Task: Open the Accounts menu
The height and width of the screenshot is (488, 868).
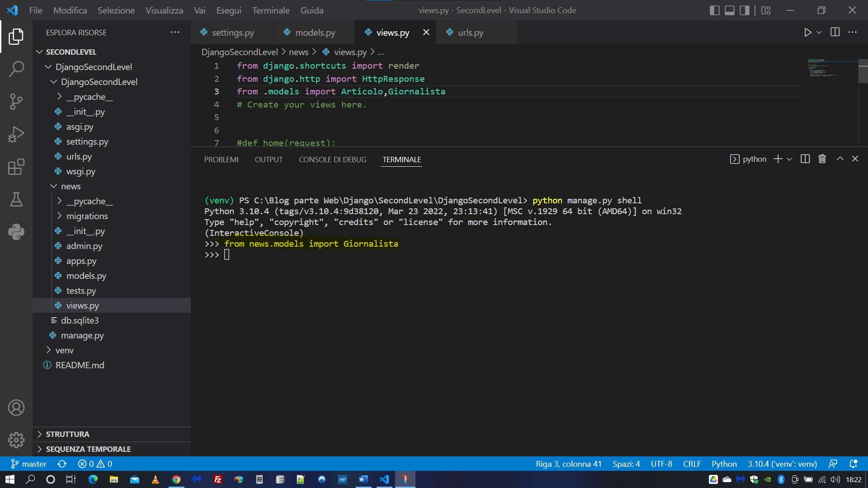Action: pyautogui.click(x=16, y=408)
